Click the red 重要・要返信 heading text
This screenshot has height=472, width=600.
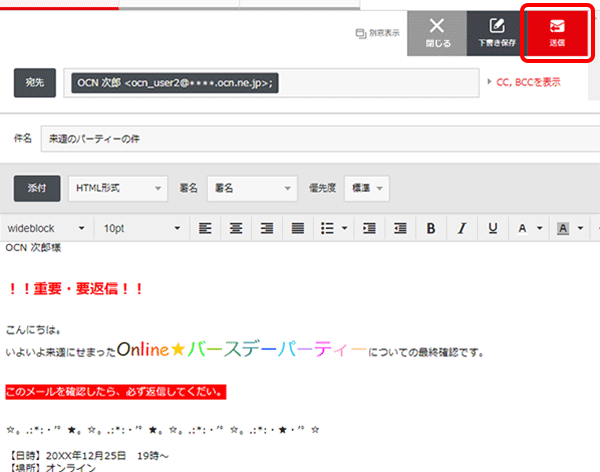tap(75, 288)
